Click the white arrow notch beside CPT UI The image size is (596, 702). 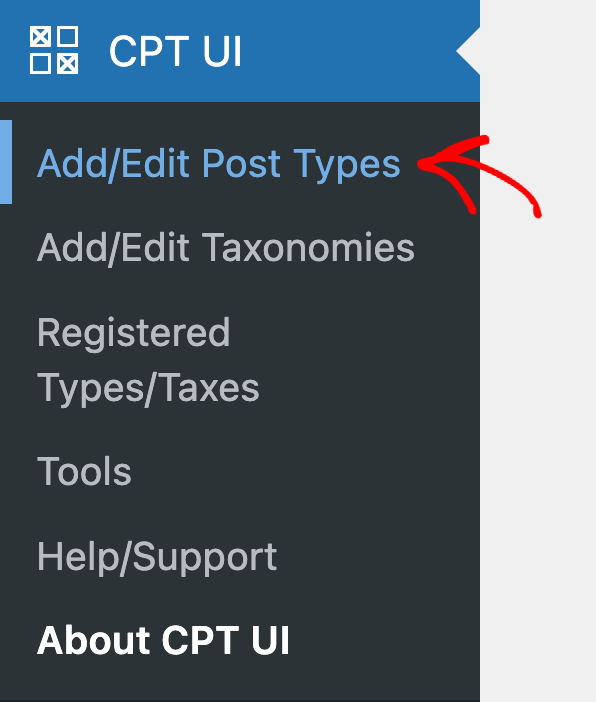pyautogui.click(x=468, y=51)
